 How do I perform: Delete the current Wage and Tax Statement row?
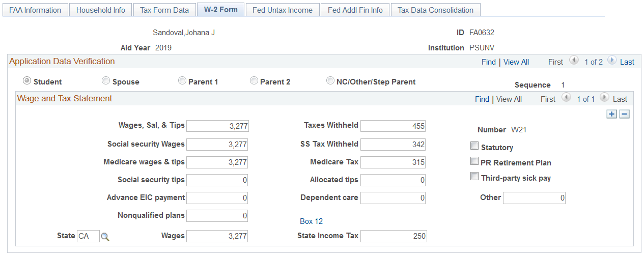[x=625, y=114]
